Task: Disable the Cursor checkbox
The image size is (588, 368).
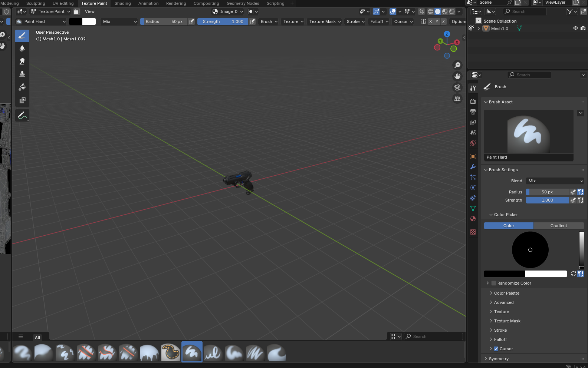Action: click(x=496, y=349)
